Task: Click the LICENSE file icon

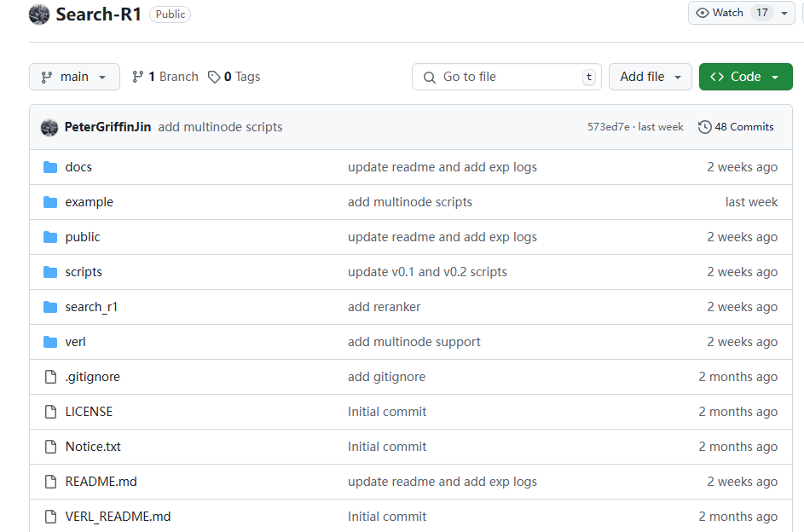Action: (50, 412)
